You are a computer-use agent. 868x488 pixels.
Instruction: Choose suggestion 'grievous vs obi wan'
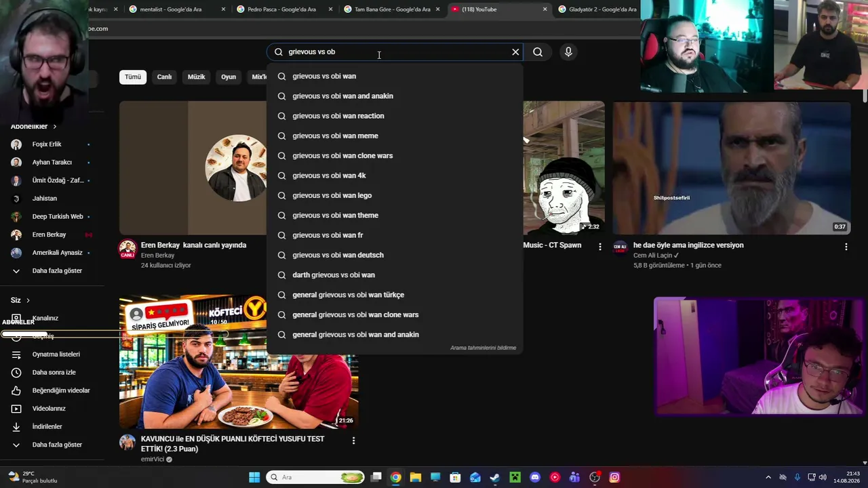point(395,76)
